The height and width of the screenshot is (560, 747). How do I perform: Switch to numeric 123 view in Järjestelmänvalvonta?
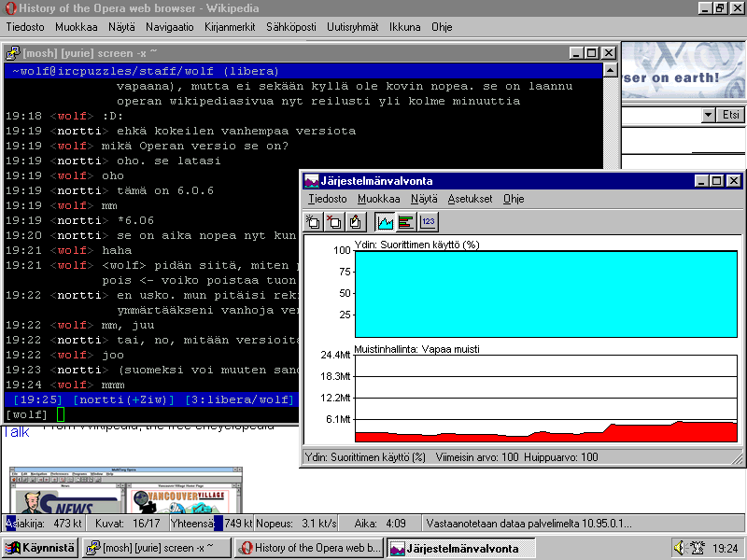point(428,222)
